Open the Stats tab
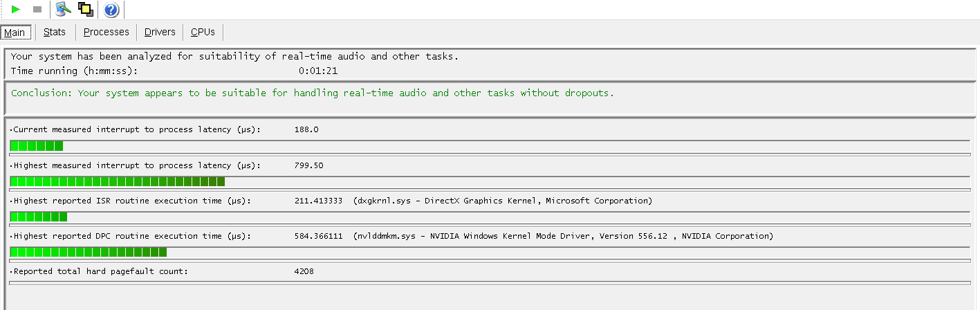Viewport: 980px width, 310px height. click(55, 32)
